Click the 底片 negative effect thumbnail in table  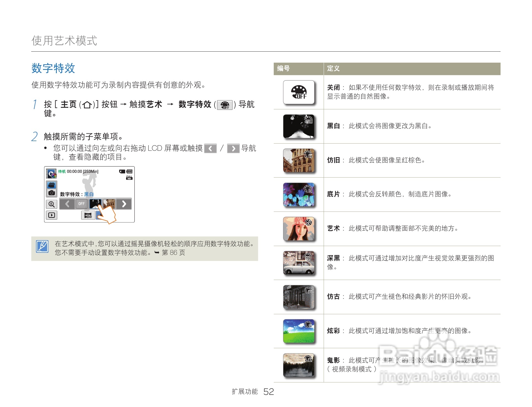pos(299,195)
